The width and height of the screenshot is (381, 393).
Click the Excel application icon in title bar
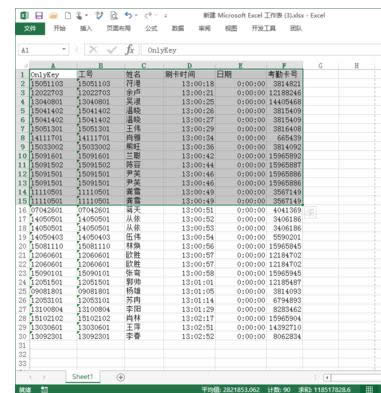click(24, 16)
